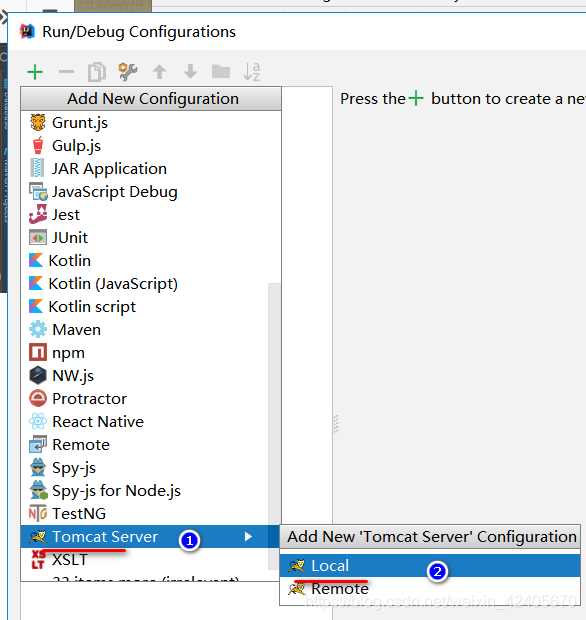Choose Tomcat Server entry
The image size is (586, 620).
point(150,537)
